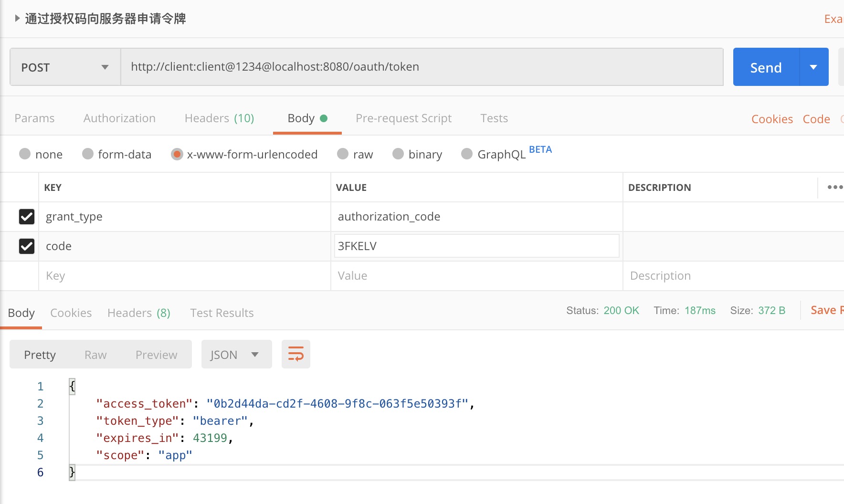This screenshot has height=504, width=844.
Task: Switch to the Params tab
Action: coord(34,118)
